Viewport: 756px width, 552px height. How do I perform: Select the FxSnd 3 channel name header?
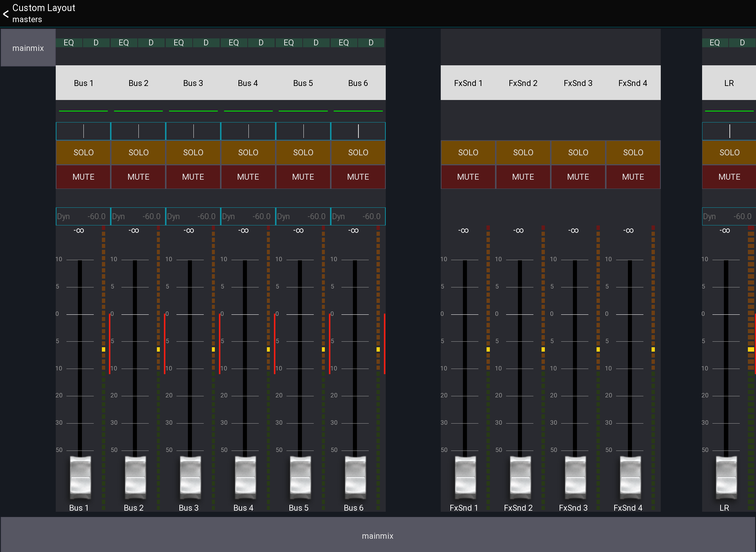577,83
